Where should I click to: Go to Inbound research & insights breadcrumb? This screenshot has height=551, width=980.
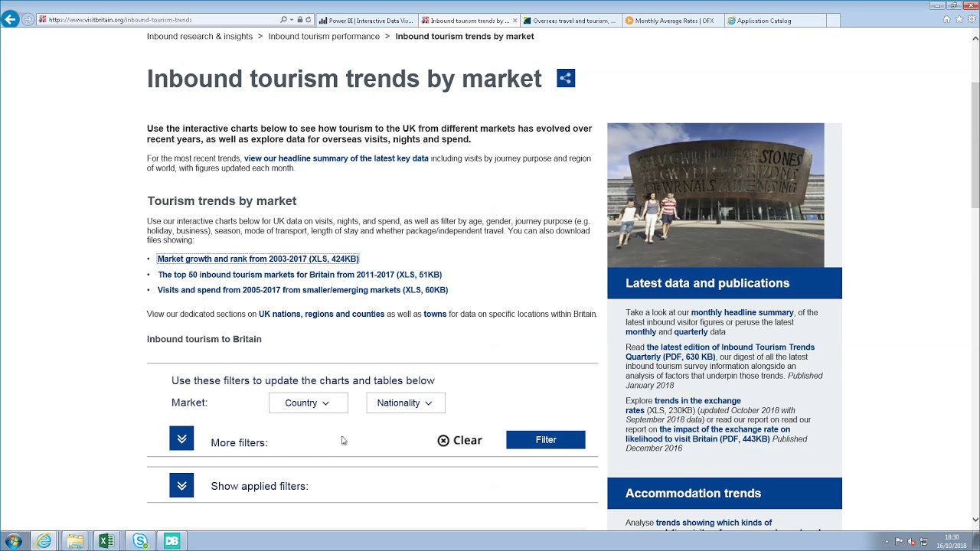(200, 36)
